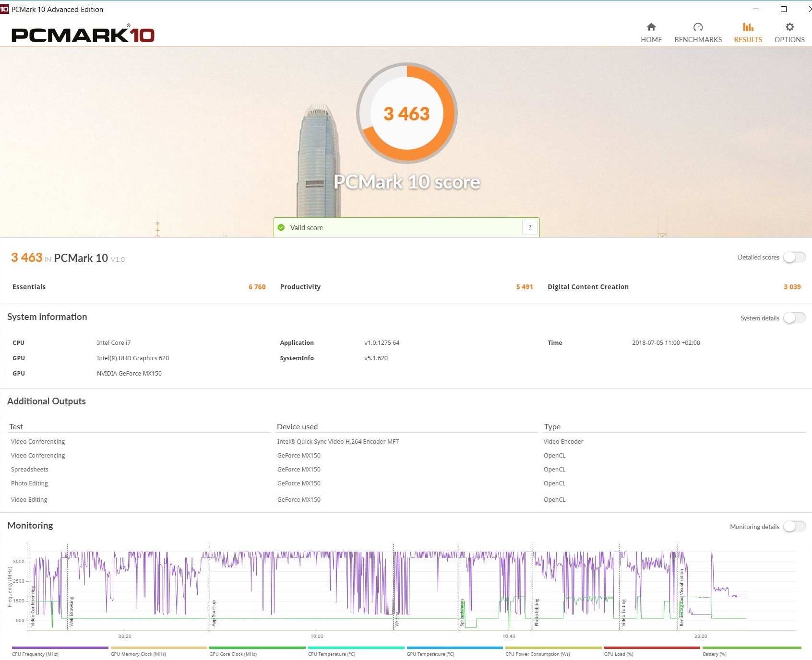Click the Battery (%) legend swatch
Image resolution: width=812 pixels, height=660 pixels.
pos(752,648)
